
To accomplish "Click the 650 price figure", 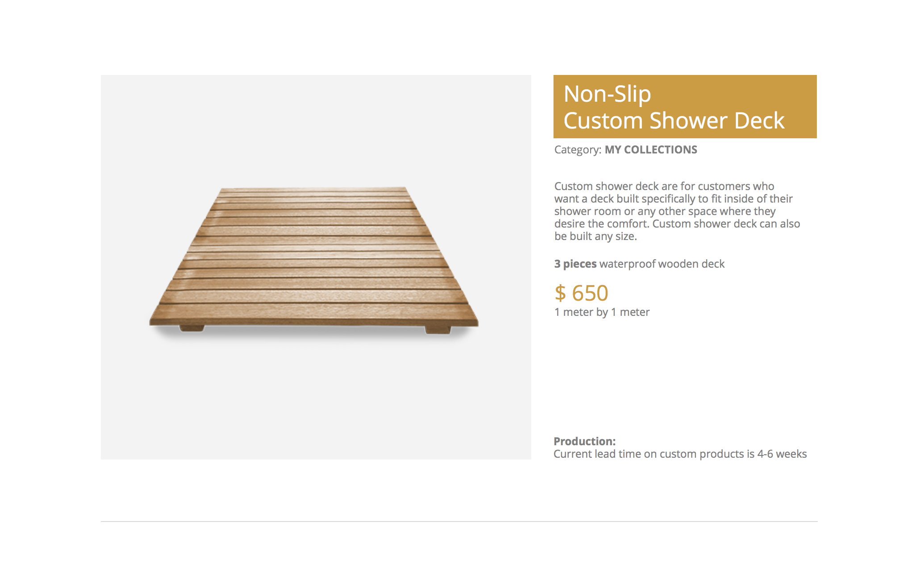I will (x=590, y=293).
